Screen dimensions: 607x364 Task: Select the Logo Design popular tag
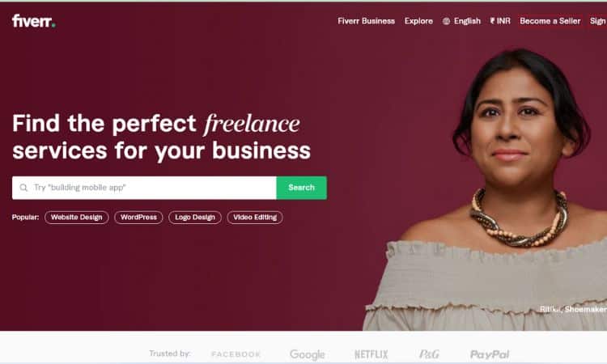coord(195,218)
